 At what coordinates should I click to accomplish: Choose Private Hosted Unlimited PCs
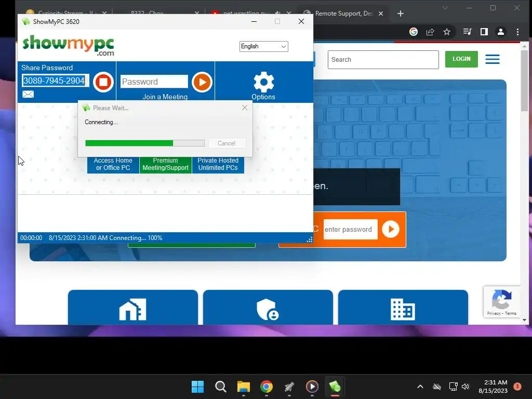pyautogui.click(x=218, y=164)
